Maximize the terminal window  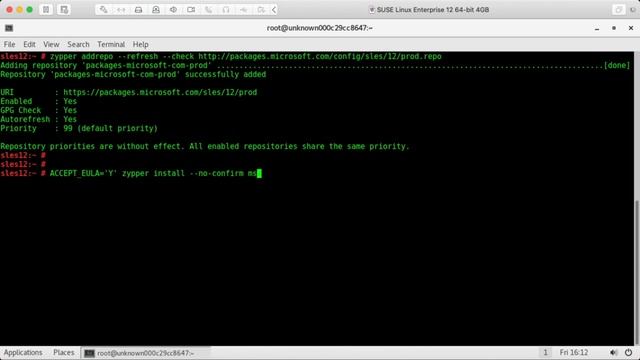tap(614, 28)
